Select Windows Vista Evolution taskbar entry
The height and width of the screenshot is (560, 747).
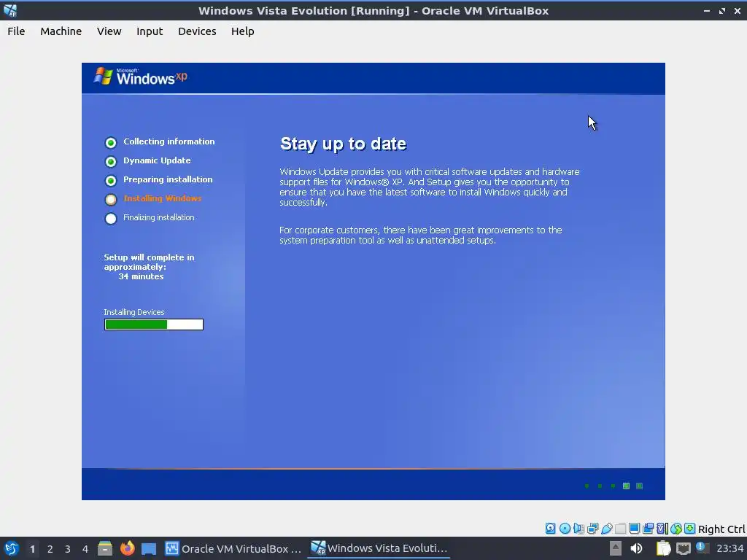[x=379, y=548]
